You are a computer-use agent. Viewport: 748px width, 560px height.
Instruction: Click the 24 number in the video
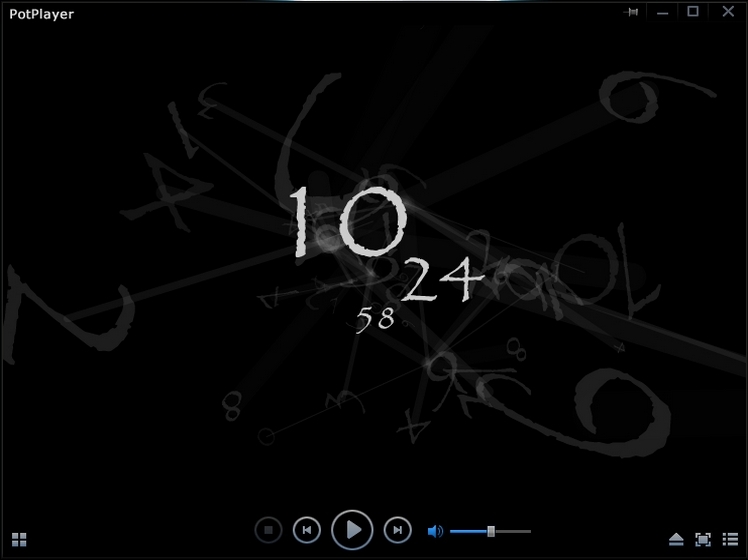point(442,285)
